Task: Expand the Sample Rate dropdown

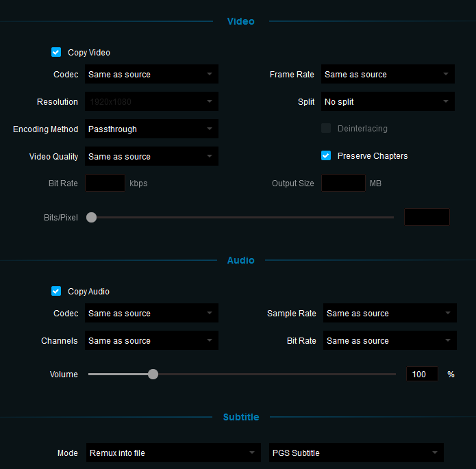Action: [390, 313]
